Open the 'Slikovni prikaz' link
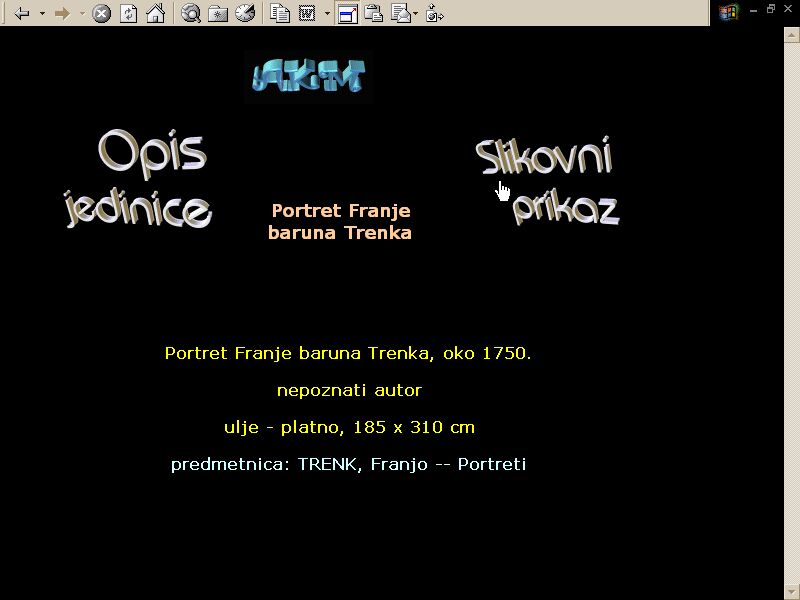Viewport: 800px width, 600px height. [x=547, y=182]
